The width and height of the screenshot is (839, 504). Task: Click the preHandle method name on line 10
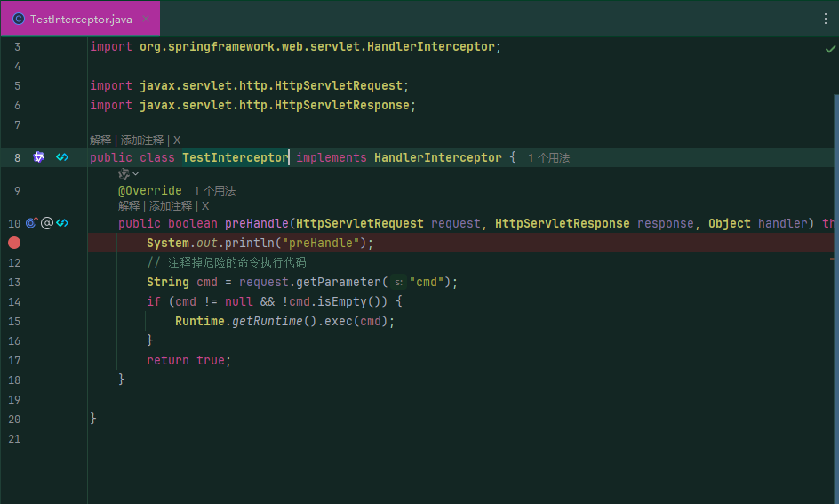[x=256, y=224]
